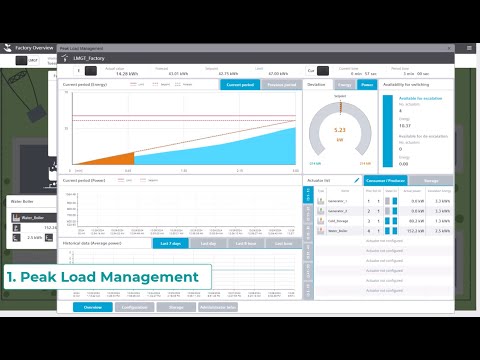480x360 pixels.
Task: Click the Water_Boiler name in the actuator table
Action: (338, 231)
